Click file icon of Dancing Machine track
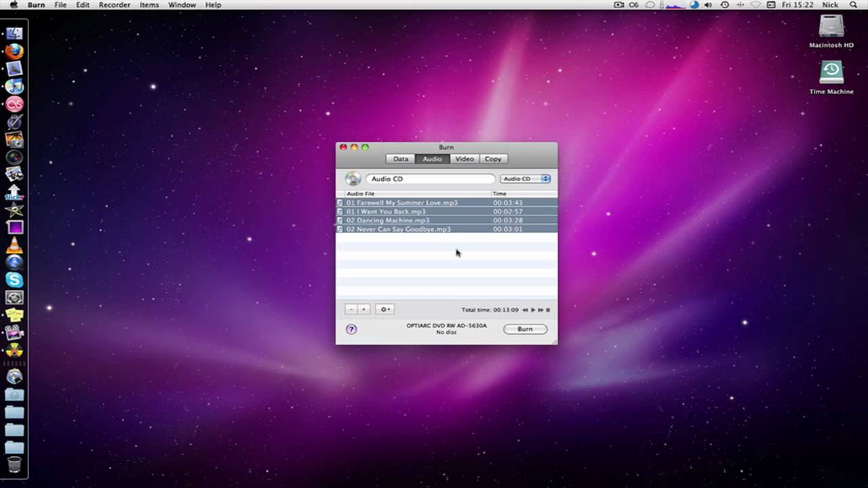Viewport: 868px width, 488px height. tap(340, 220)
